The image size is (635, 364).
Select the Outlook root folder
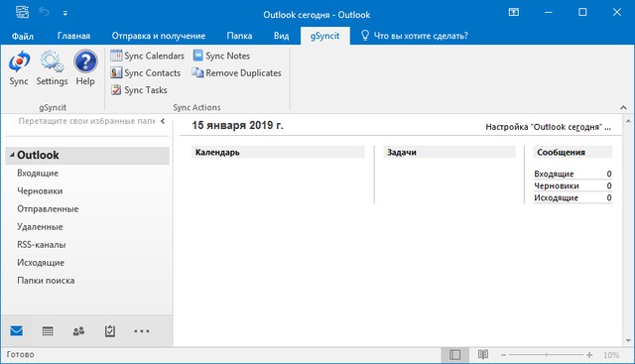point(87,155)
